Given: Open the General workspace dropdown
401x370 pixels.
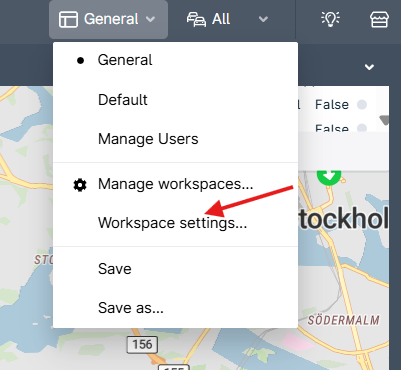Looking at the screenshot, I should click(108, 19).
